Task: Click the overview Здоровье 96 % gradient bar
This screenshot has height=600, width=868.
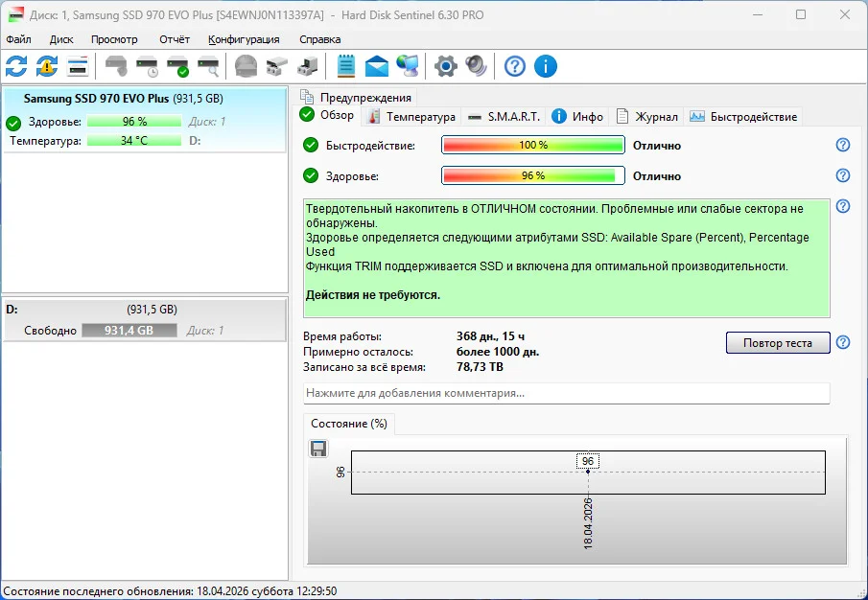Action: (533, 175)
